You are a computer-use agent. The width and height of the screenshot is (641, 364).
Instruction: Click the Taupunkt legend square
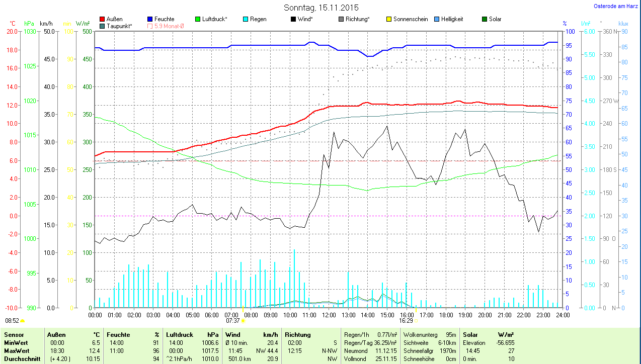(x=103, y=26)
